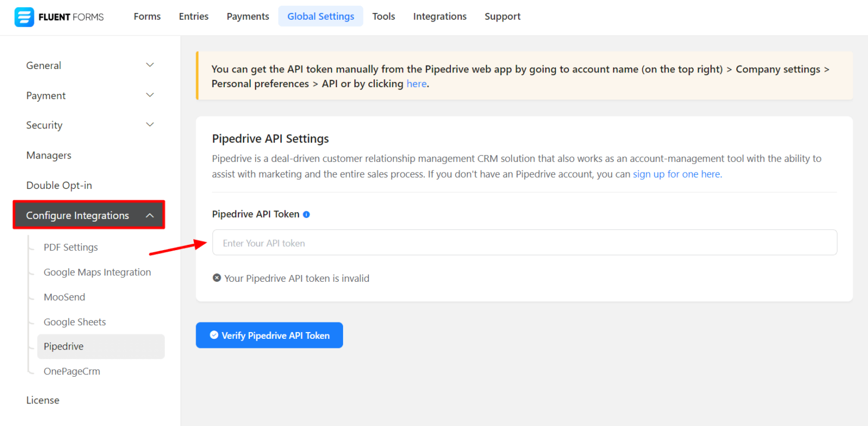The height and width of the screenshot is (426, 868).
Task: Click Verify Pipedrive API Token
Action: pos(269,335)
